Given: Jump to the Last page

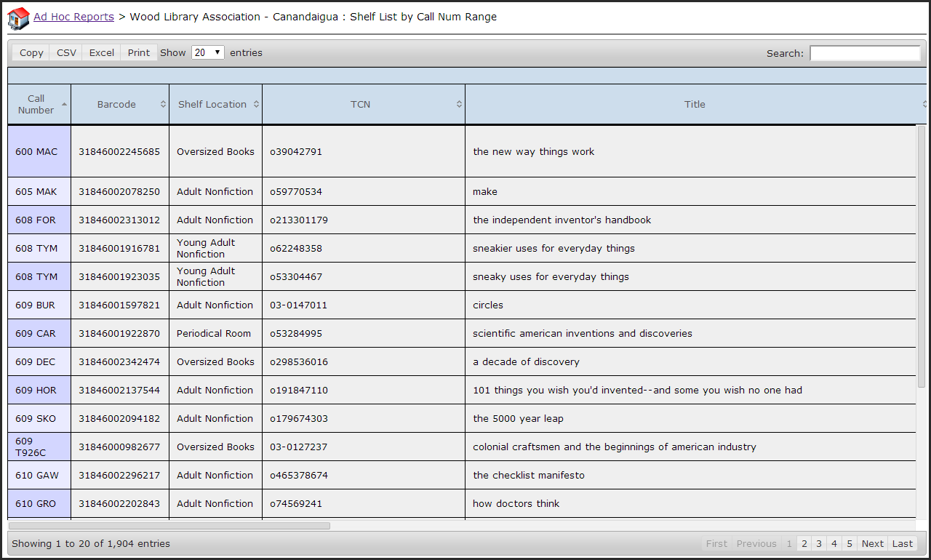Looking at the screenshot, I should click(x=903, y=543).
